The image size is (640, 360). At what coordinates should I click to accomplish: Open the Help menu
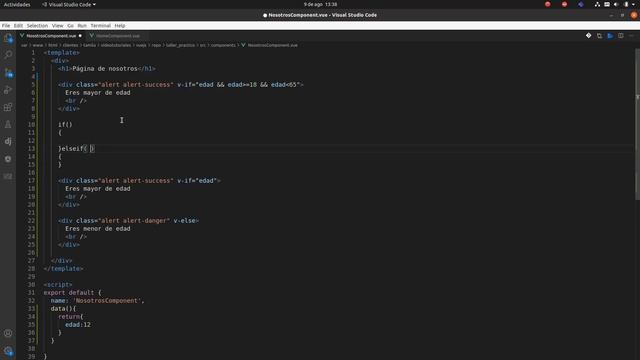(120, 26)
